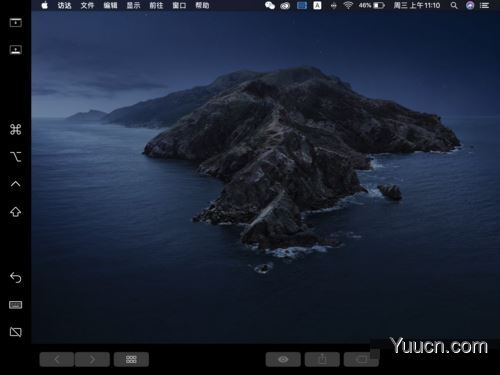Toggle the menu bar display in Sidecar sidebar
This screenshot has width=500, height=375.
[x=15, y=23]
